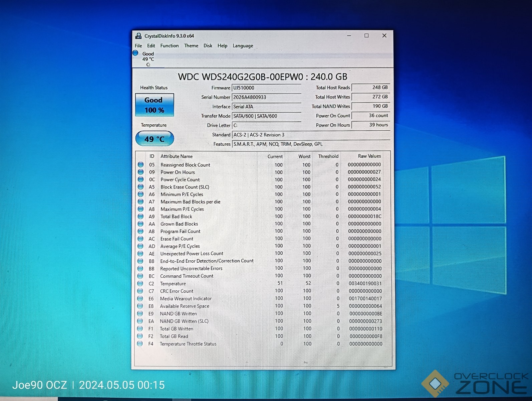Viewport: 532px width, 401px height.
Task: Open the Theme menu
Action: [191, 46]
